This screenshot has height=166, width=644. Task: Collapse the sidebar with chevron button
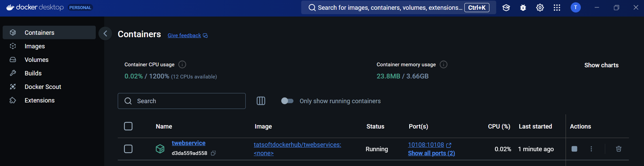105,34
